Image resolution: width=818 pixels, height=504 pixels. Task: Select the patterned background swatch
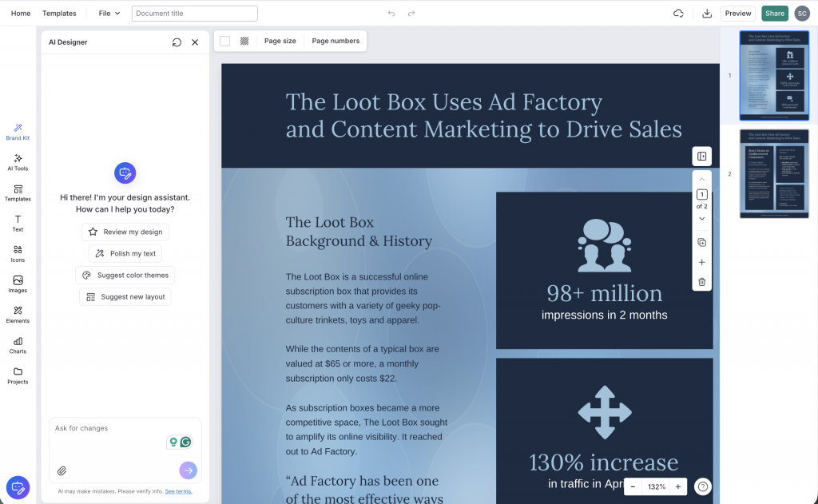coord(244,41)
